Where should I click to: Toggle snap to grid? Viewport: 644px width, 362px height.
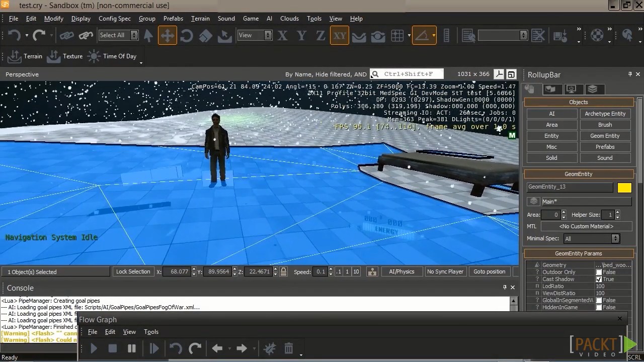[x=397, y=36]
